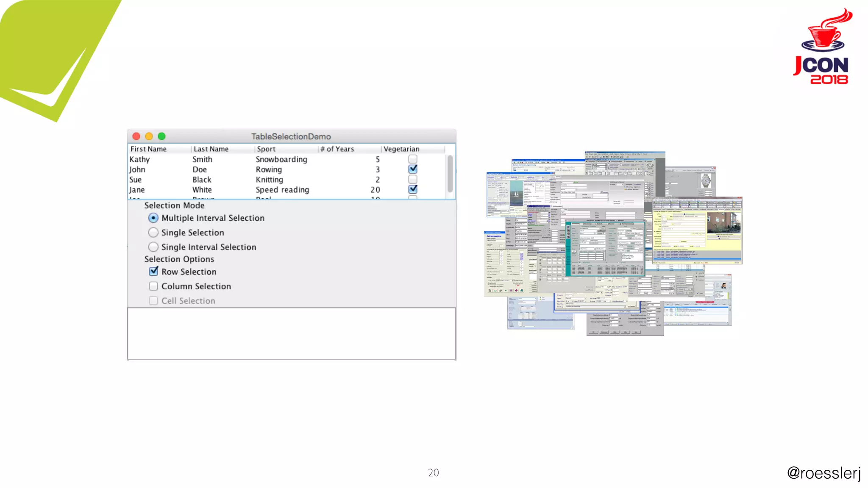
Task: Toggle Kathy's Vegetarian checkbox
Action: 413,159
